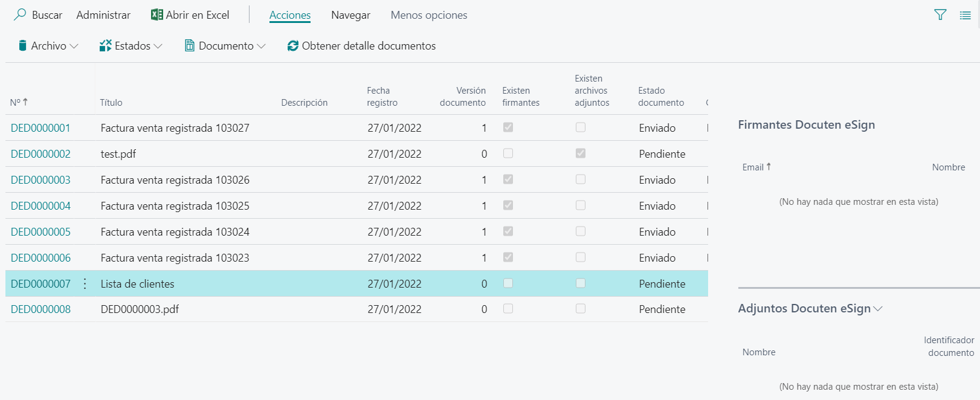Select the 'Lista de clientes' cell
Image resolution: width=980 pixels, height=400 pixels.
(x=137, y=284)
